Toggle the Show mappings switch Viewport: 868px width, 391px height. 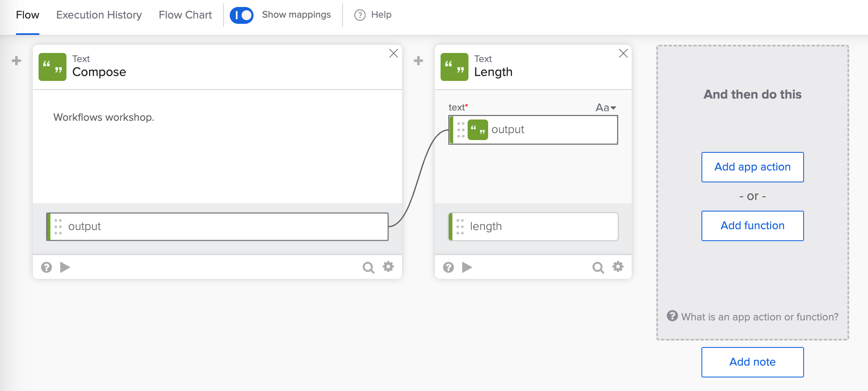point(242,15)
